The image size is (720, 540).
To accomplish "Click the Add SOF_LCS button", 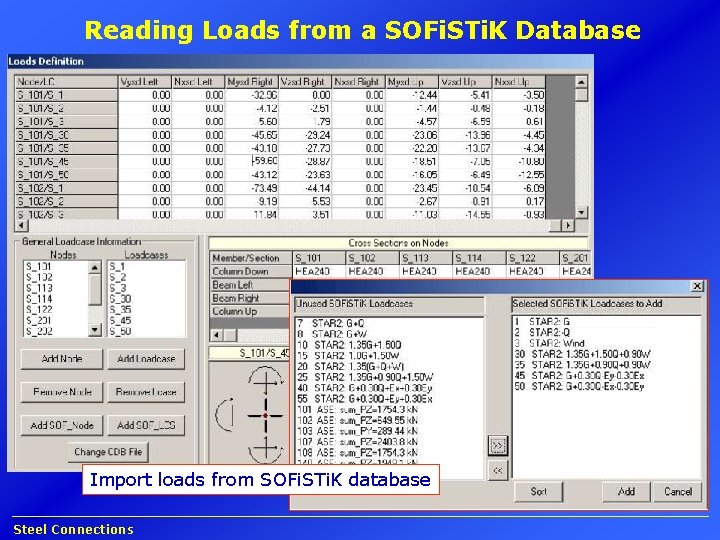I will (x=146, y=426).
